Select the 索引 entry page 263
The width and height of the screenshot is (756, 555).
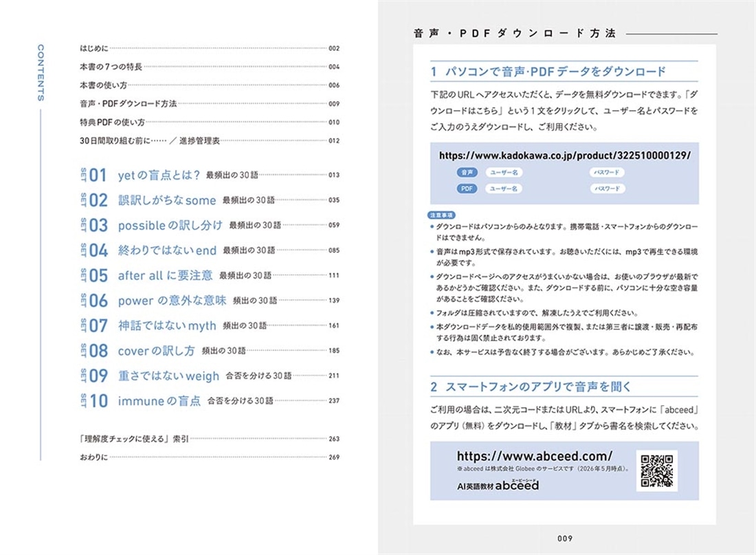[x=209, y=439]
